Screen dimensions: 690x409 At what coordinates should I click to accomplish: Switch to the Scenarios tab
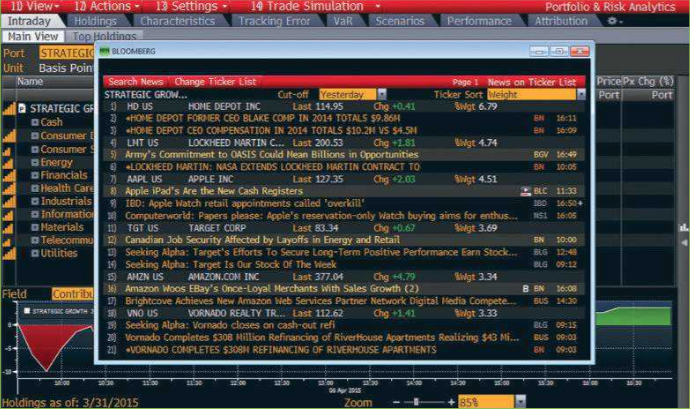(x=400, y=21)
